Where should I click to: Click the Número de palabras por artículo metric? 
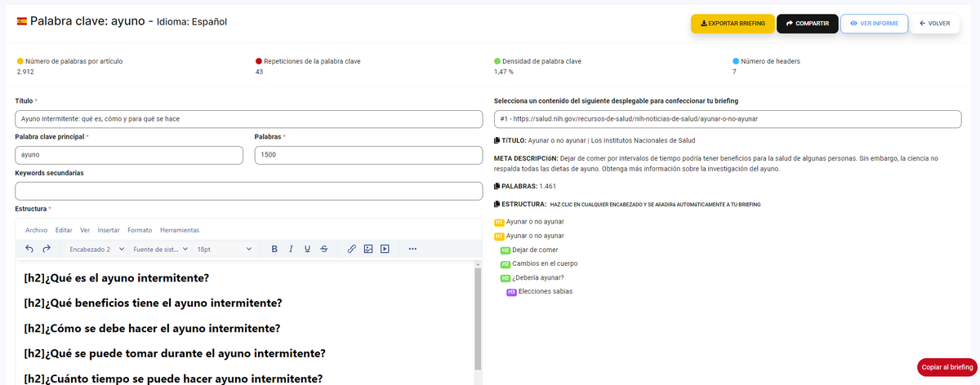coord(70,66)
